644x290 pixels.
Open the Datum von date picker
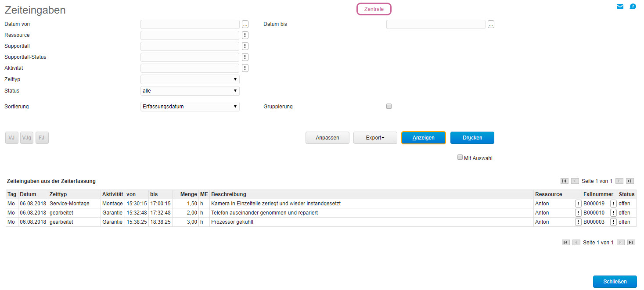click(245, 25)
